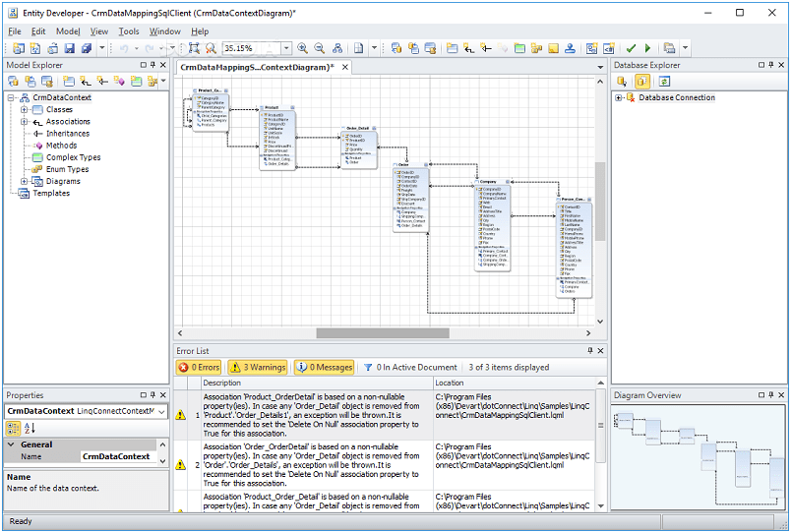This screenshot has width=792, height=532.
Task: Open the Tools menu
Action: 129,31
